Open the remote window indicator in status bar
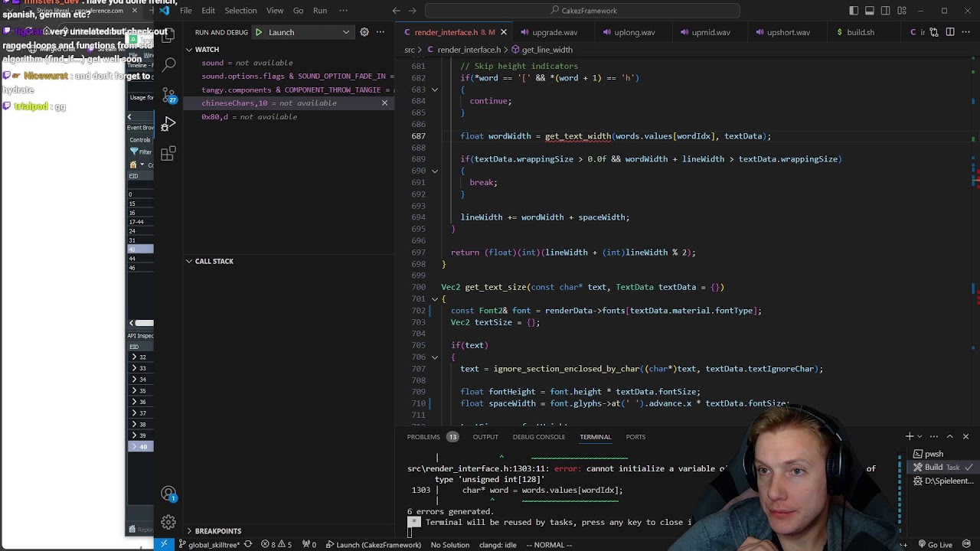 click(164, 545)
